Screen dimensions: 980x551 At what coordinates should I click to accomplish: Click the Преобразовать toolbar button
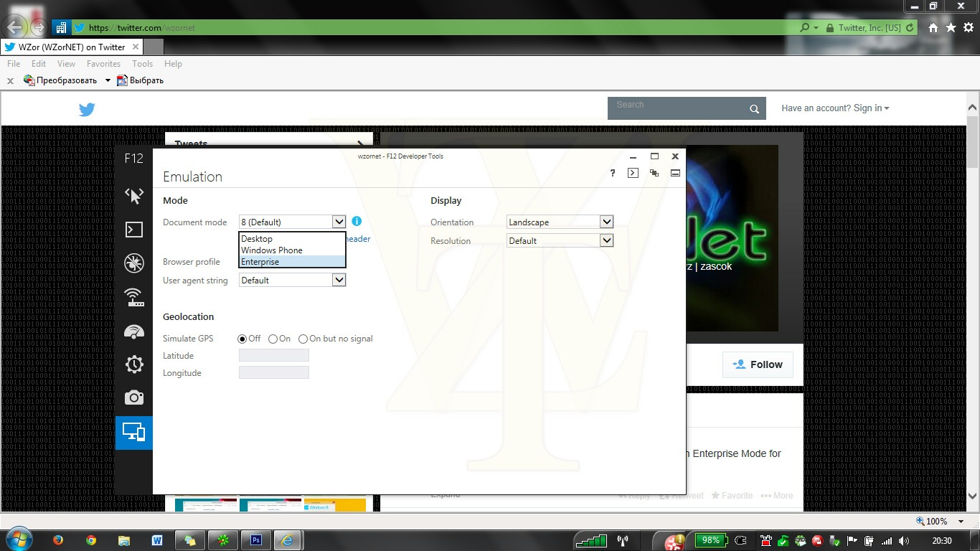(x=60, y=80)
